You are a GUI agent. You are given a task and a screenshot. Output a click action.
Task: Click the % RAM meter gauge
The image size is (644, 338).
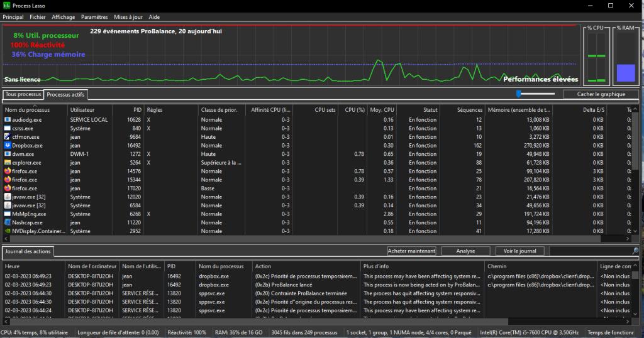click(x=626, y=57)
